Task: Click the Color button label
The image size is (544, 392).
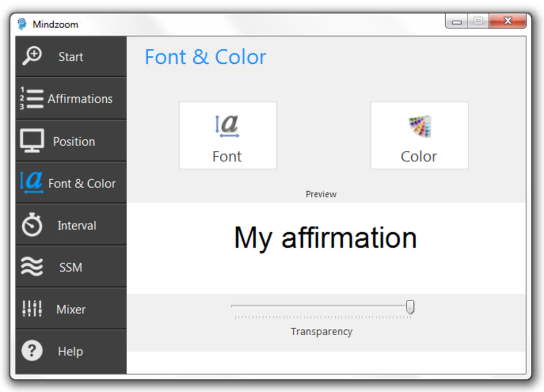Action: [419, 157]
